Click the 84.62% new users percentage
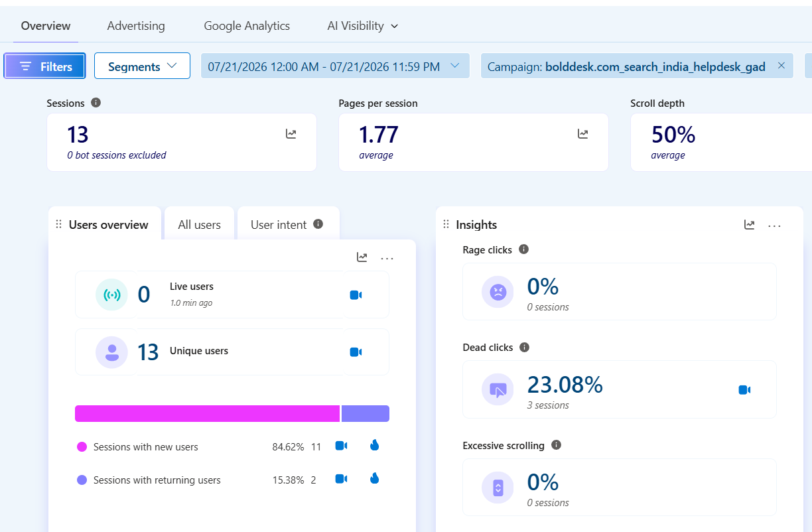 click(288, 447)
